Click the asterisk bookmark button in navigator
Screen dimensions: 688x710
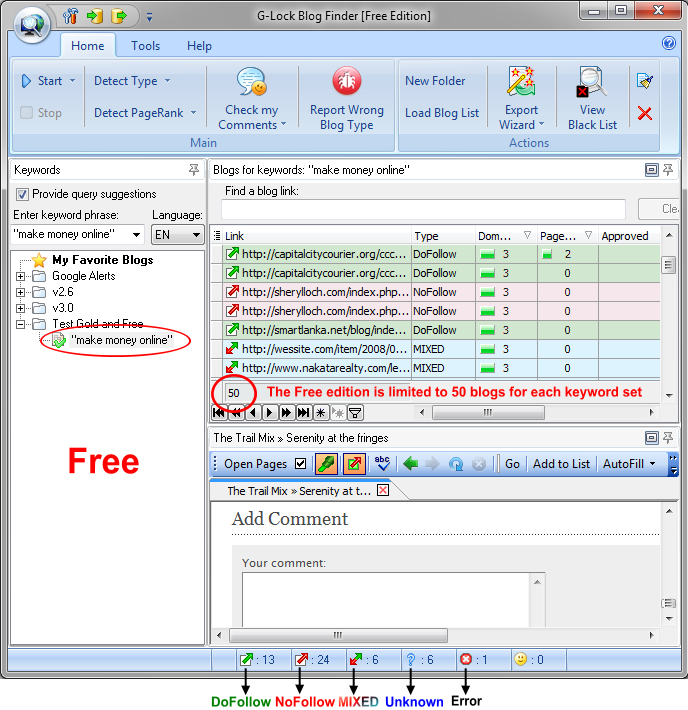(x=321, y=413)
